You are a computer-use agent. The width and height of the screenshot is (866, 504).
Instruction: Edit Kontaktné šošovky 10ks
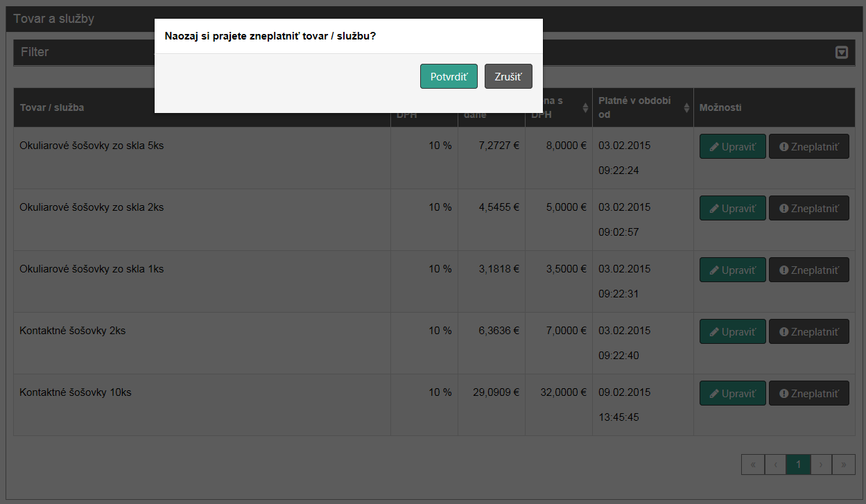pos(733,393)
